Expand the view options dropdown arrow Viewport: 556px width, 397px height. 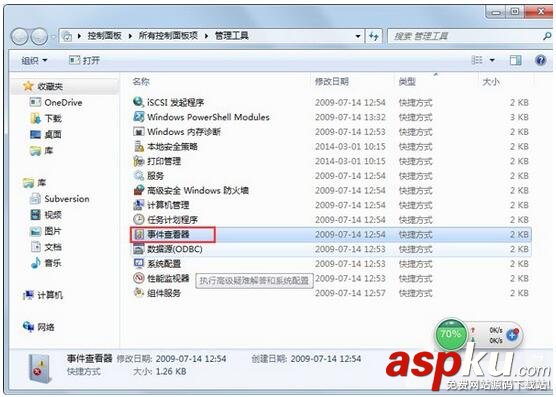point(492,60)
